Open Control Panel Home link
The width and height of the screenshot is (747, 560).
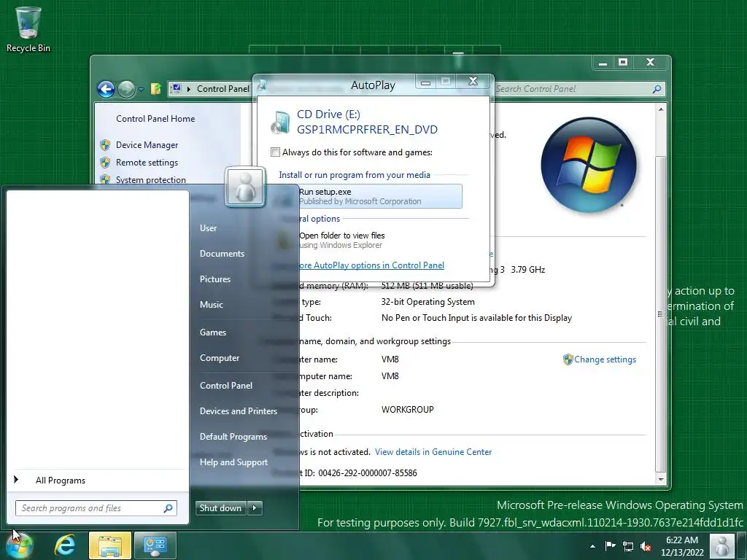pyautogui.click(x=155, y=119)
